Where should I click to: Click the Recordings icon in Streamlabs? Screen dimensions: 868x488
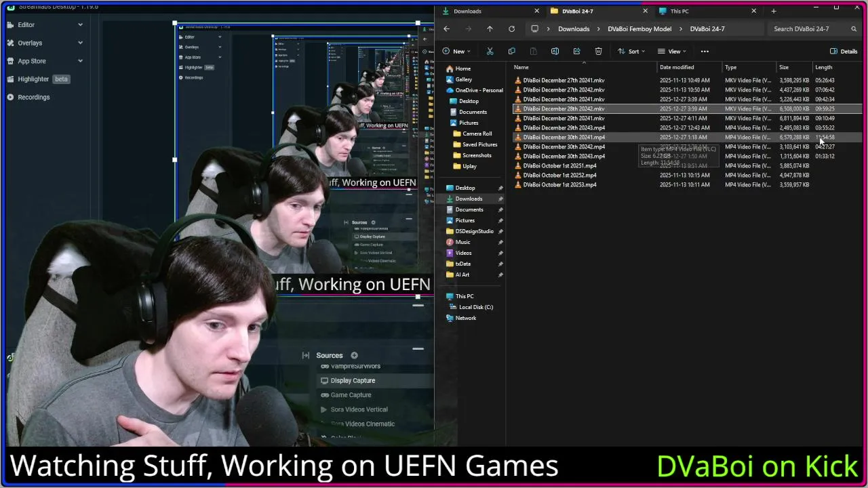click(10, 98)
